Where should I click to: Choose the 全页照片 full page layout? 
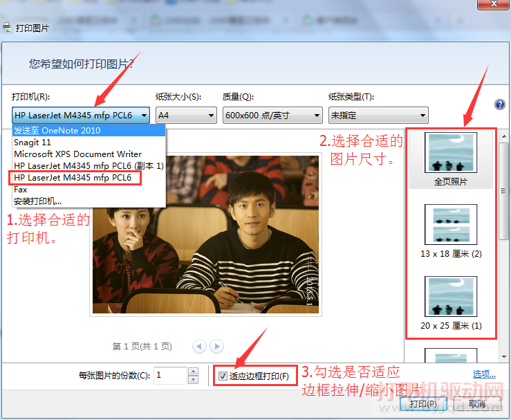(x=451, y=159)
